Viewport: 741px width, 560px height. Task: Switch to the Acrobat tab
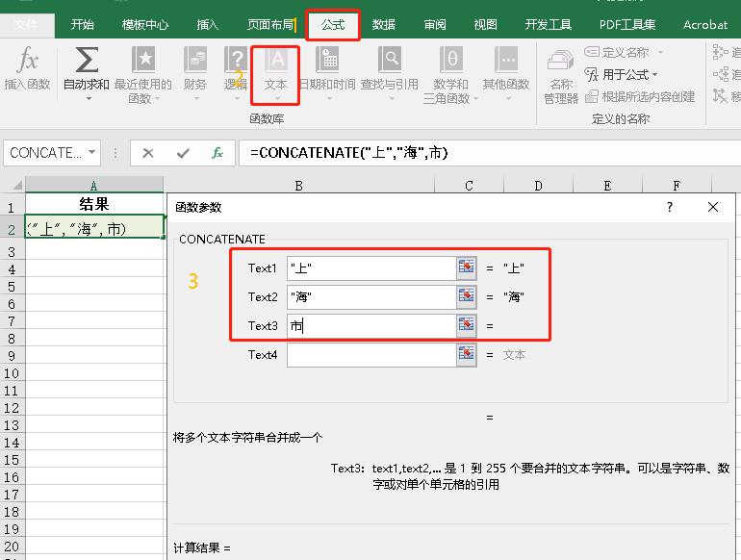705,25
